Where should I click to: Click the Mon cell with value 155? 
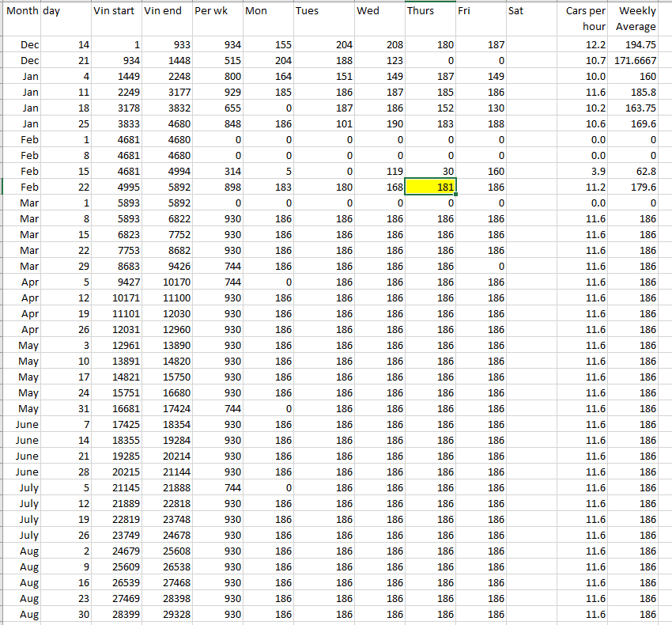267,45
